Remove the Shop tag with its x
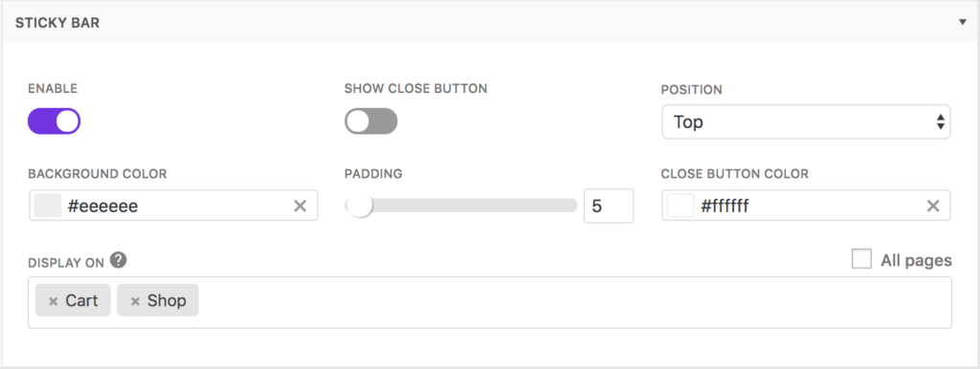 click(135, 301)
